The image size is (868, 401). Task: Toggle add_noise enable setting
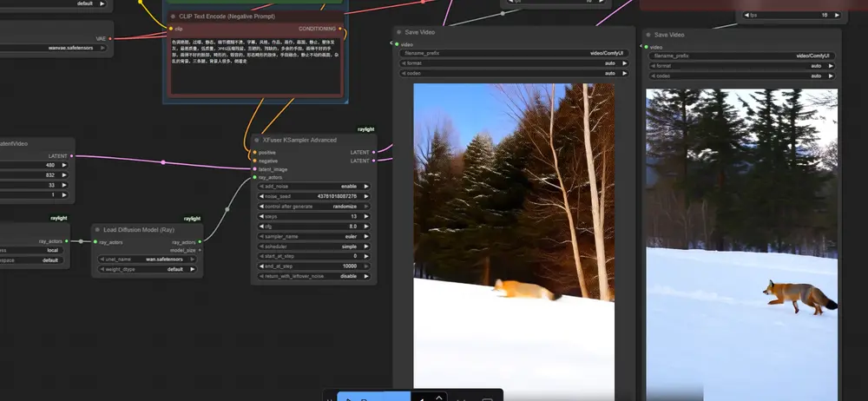coord(313,186)
